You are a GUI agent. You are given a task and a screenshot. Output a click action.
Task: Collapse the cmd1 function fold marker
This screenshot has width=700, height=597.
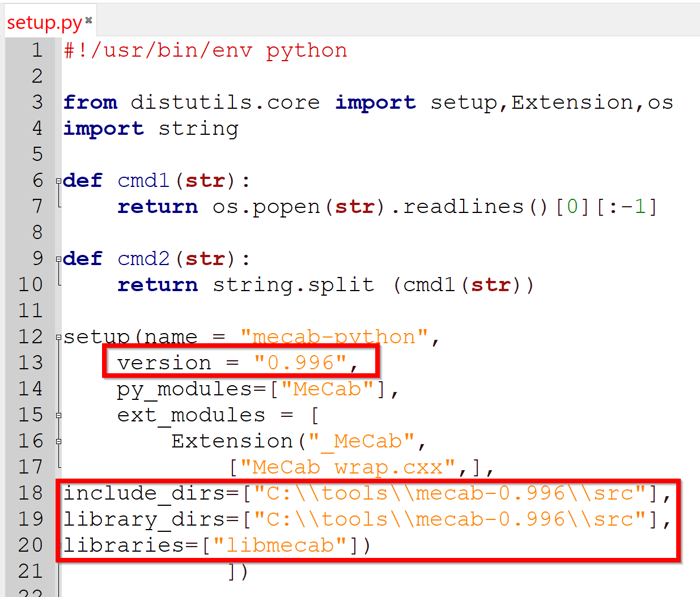click(58, 181)
